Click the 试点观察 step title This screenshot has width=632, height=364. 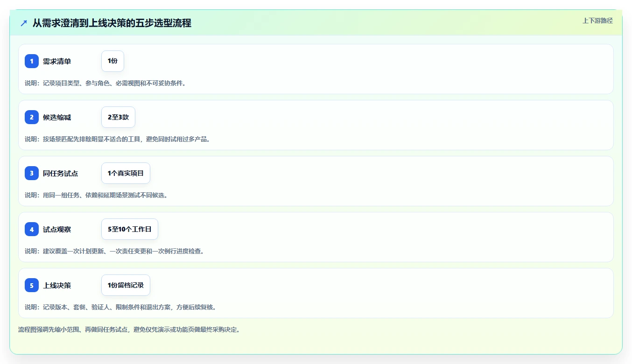tap(57, 229)
